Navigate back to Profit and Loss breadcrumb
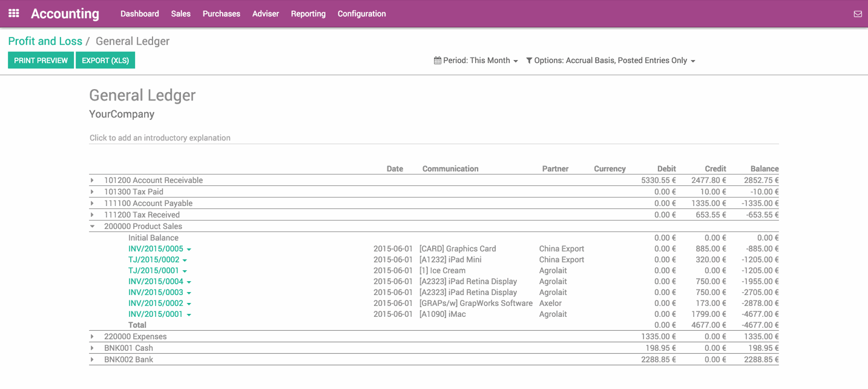Viewport: 868px width, 389px height. point(45,41)
